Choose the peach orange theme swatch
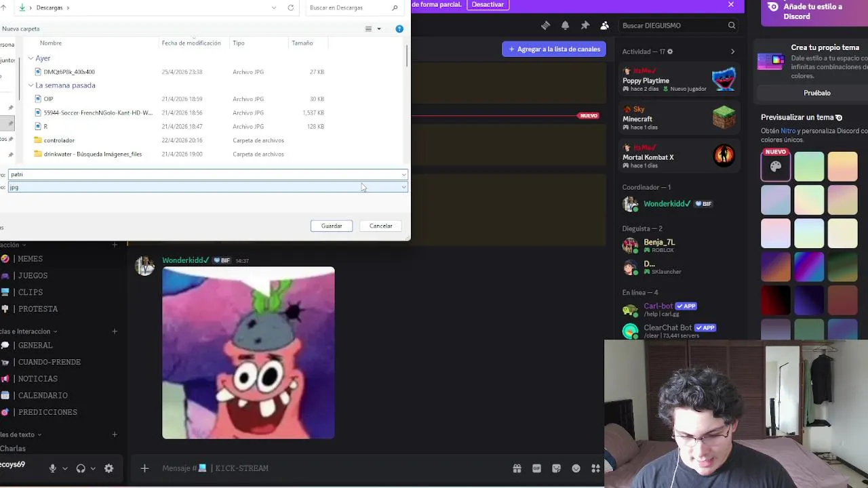This screenshot has height=488, width=868. [842, 166]
